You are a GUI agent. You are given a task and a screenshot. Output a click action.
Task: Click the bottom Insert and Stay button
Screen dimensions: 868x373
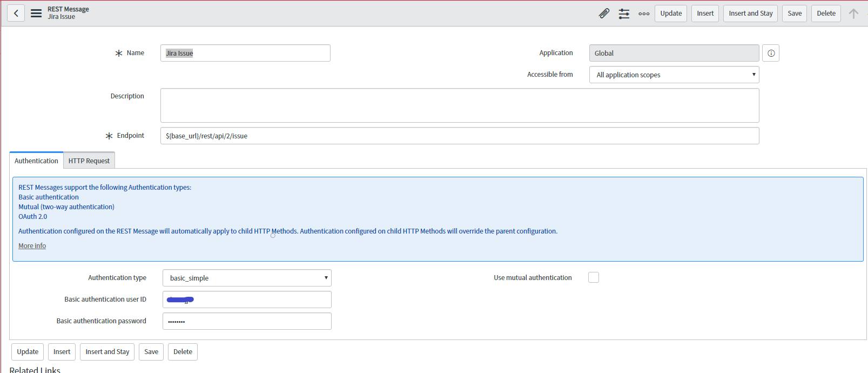pyautogui.click(x=107, y=352)
